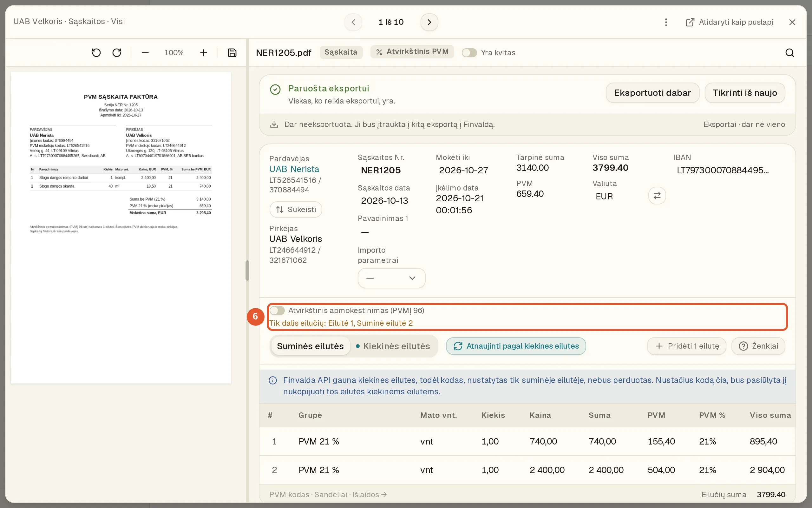
Task: Click the info icon in Finvalda notice
Action: 273,380
